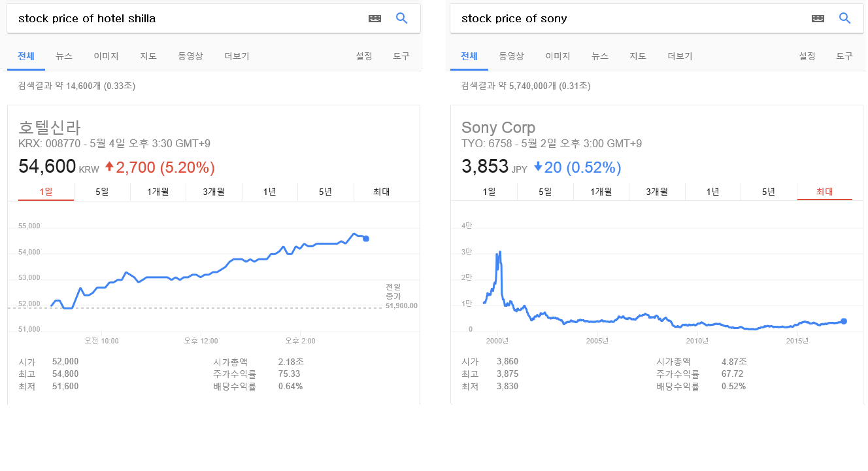868x471 pixels.
Task: Select the 1개월 range tab on 호텔신라 chart
Action: 158,192
